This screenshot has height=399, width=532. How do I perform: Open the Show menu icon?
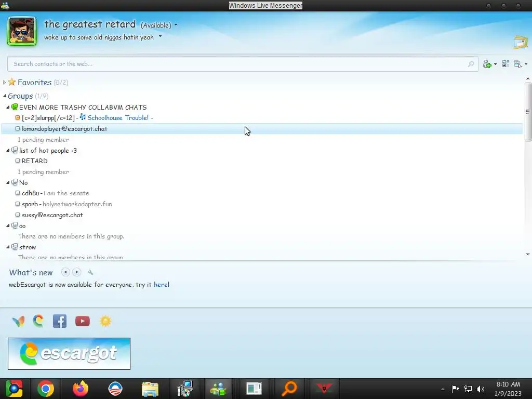(518, 64)
